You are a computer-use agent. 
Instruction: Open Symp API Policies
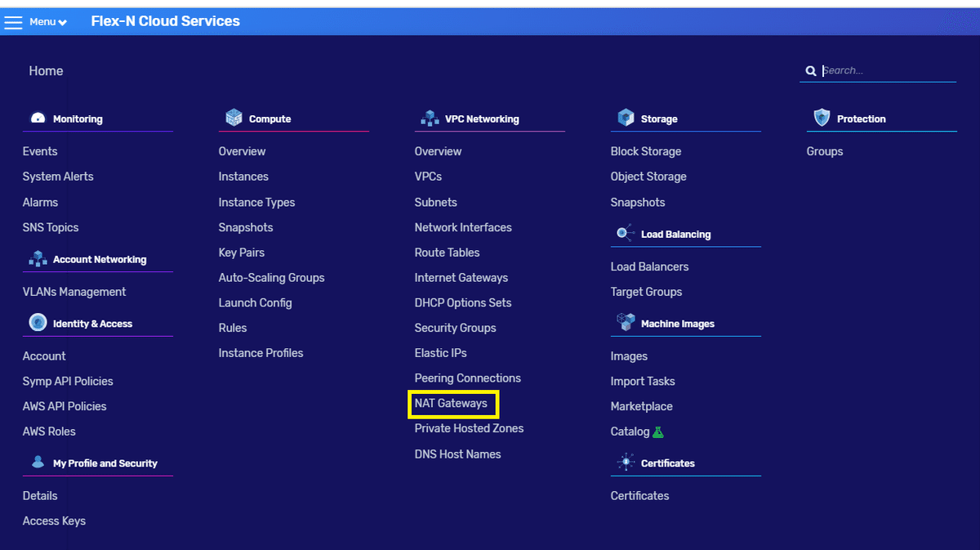point(68,381)
